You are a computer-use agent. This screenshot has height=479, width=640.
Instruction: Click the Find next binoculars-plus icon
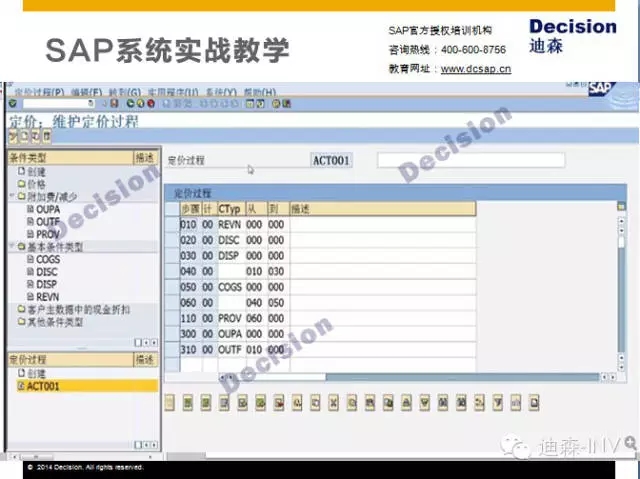(461, 403)
